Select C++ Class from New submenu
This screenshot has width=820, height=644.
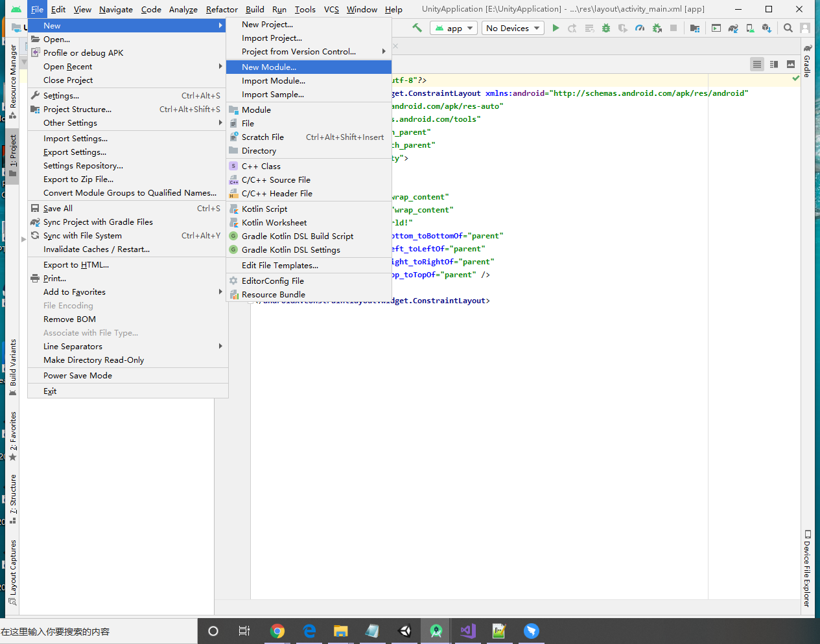tap(309, 166)
